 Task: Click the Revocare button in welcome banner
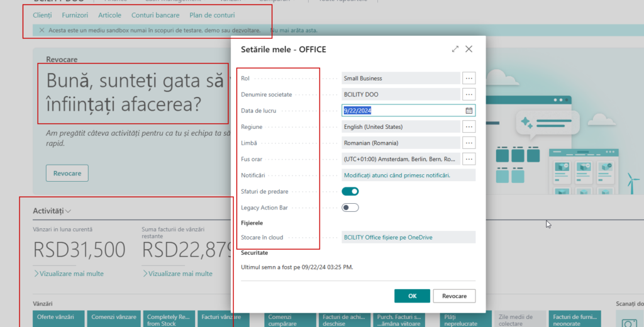(67, 174)
